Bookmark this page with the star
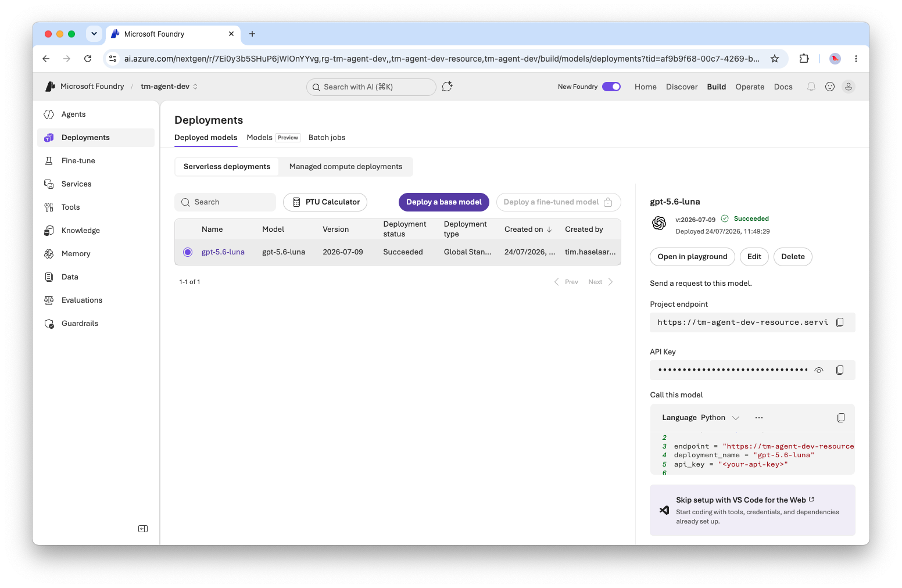 click(775, 59)
